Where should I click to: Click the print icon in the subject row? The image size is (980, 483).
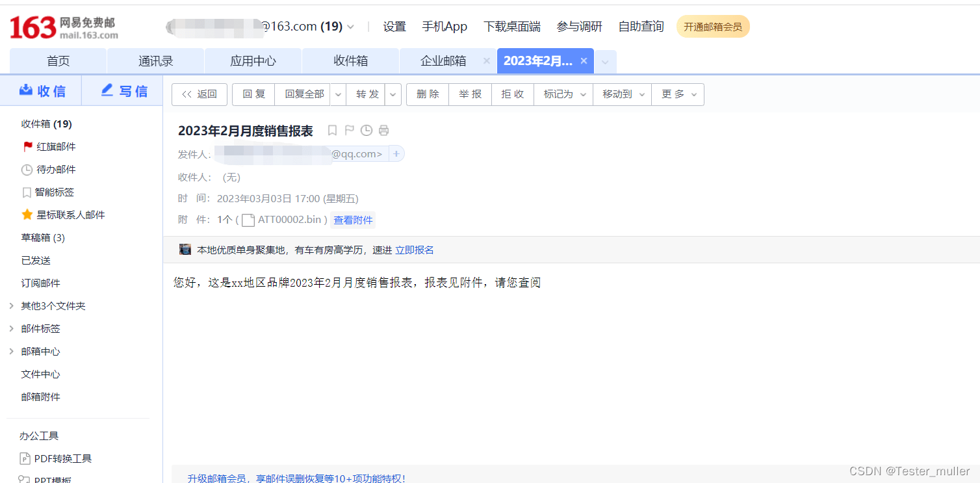pos(383,130)
